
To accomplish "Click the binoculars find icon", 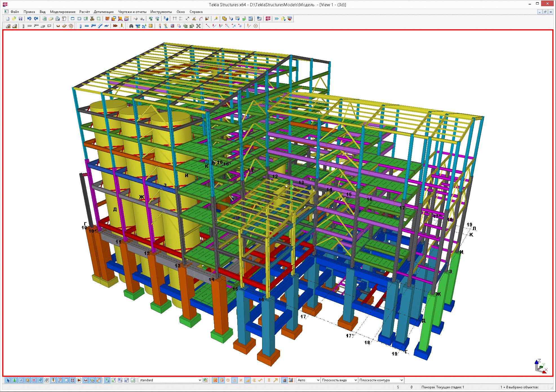I will click(131, 26).
